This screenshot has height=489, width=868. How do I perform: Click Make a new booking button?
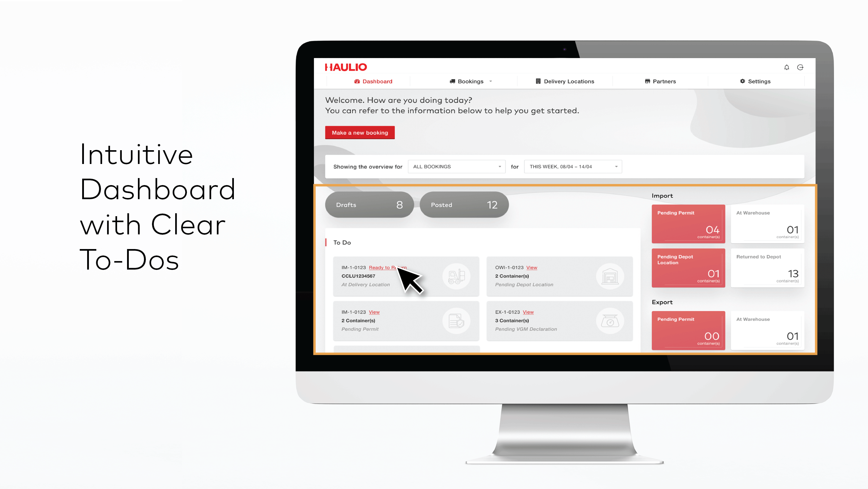tap(360, 132)
